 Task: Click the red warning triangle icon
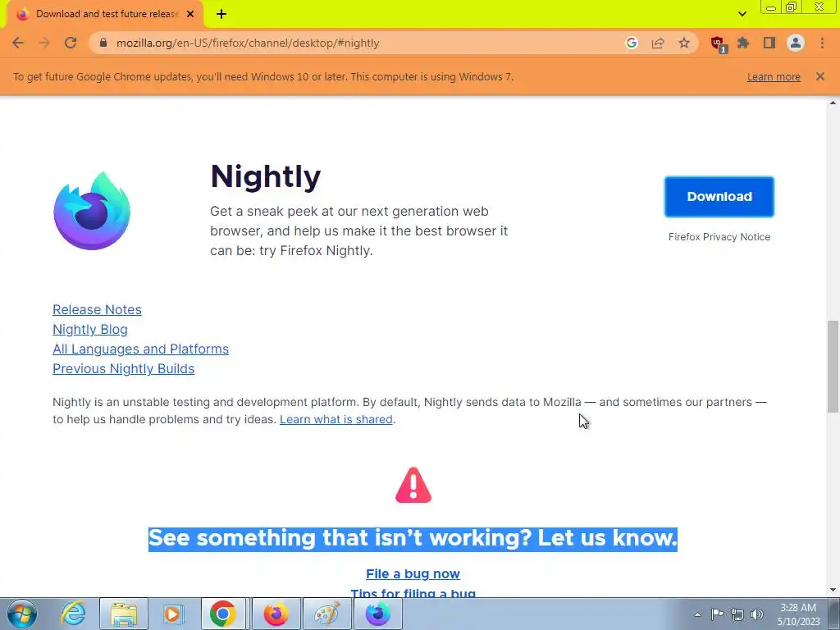413,486
